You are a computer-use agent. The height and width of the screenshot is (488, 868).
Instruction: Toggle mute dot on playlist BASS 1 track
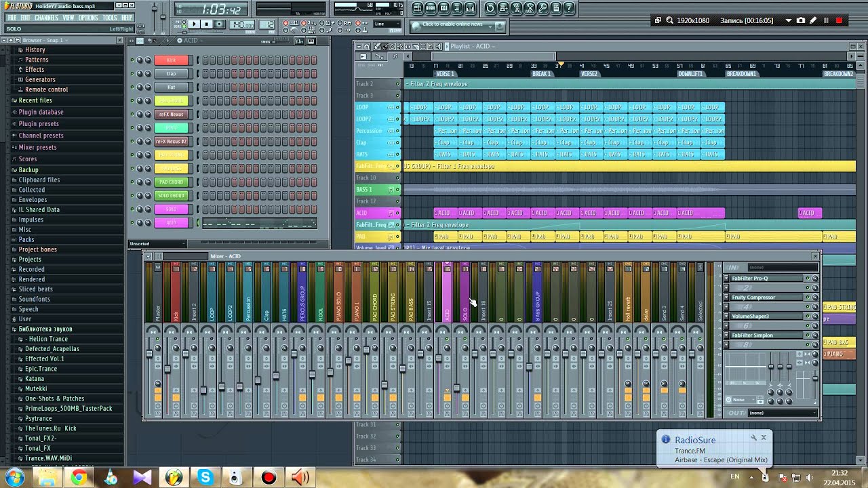[x=397, y=189]
